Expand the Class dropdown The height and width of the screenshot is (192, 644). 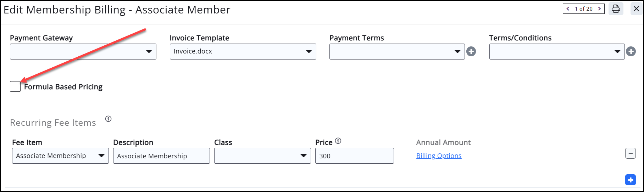262,156
